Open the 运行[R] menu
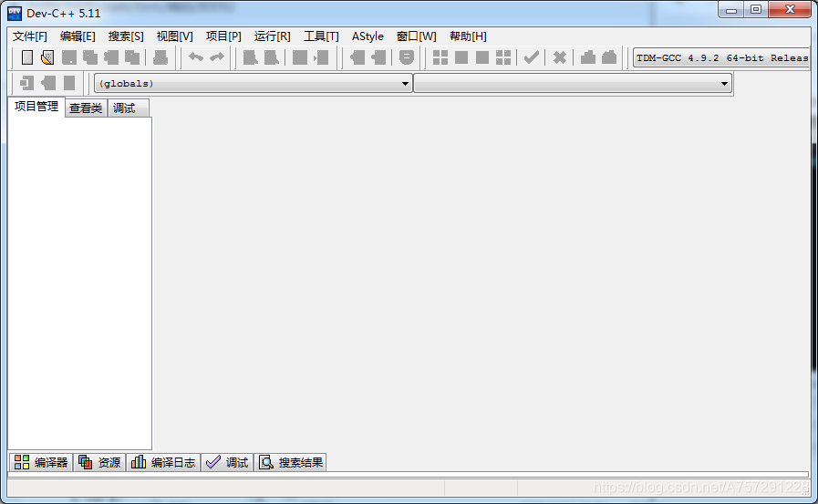 tap(273, 36)
